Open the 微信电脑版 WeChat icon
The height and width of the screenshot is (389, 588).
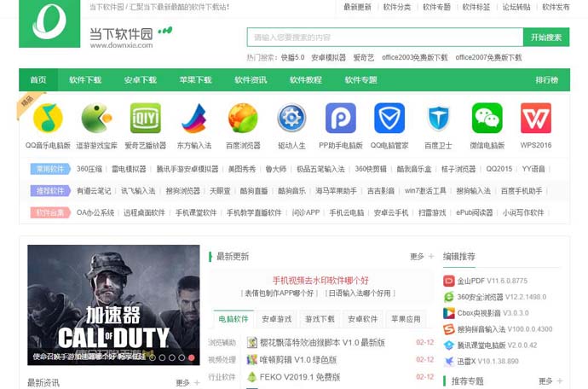coord(487,118)
